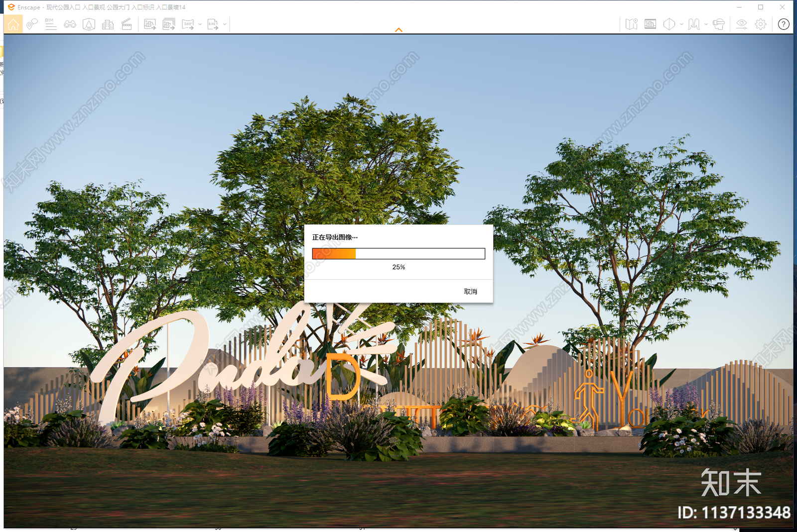This screenshot has height=532, width=797.
Task: Open the site context buildings icon
Action: (108, 24)
